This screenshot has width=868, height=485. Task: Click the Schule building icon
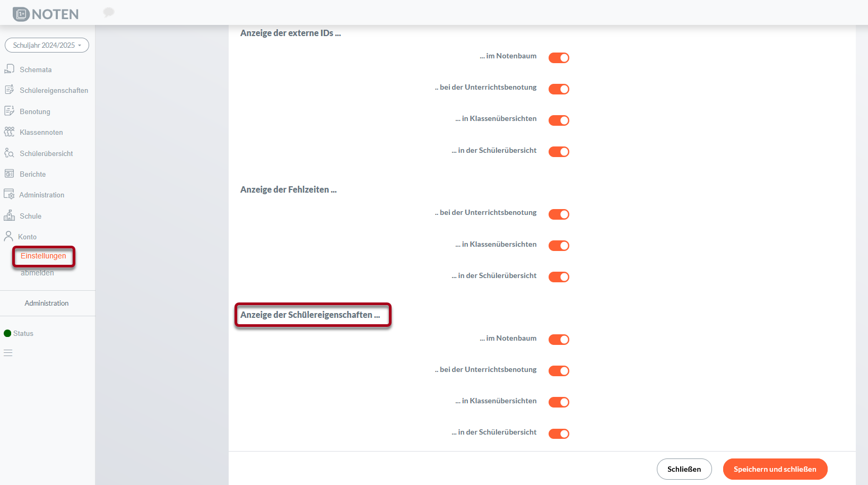[10, 215]
